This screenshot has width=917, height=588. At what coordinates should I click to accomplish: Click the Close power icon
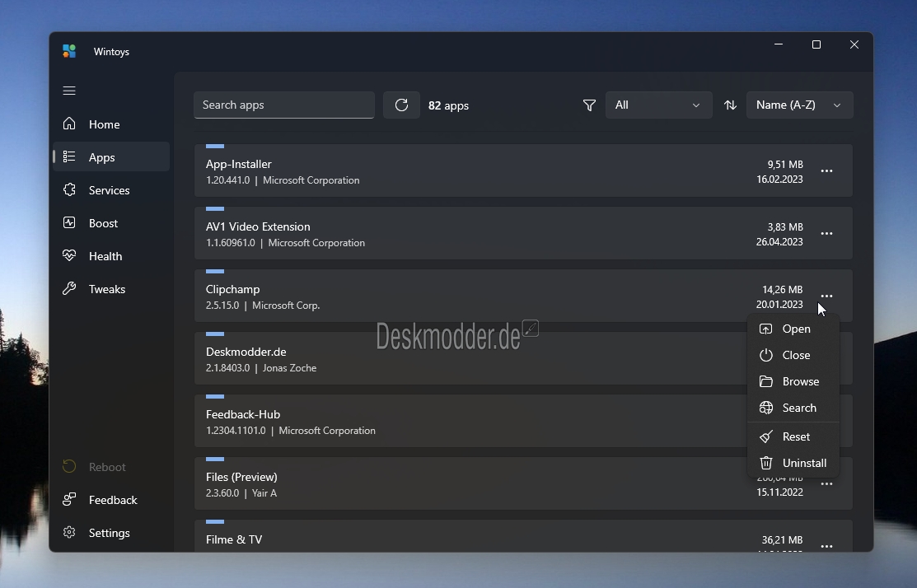[x=766, y=356]
